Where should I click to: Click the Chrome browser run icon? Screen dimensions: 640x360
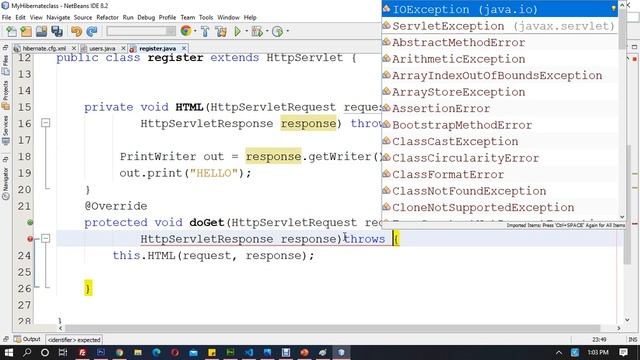click(186, 31)
